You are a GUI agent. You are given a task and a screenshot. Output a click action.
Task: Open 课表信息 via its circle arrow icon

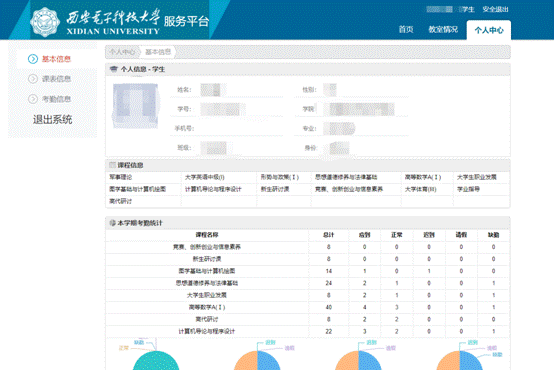[x=33, y=79]
